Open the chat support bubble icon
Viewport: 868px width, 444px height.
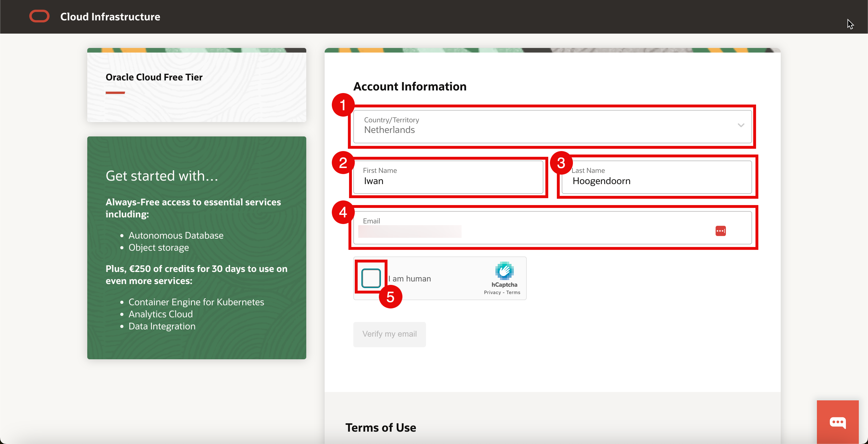click(837, 422)
